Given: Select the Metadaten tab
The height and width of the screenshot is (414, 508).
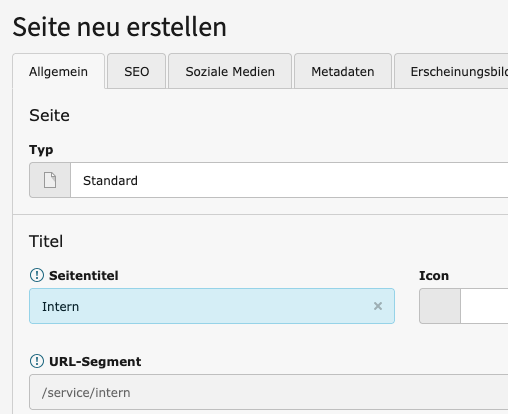Looking at the screenshot, I should coord(343,71).
